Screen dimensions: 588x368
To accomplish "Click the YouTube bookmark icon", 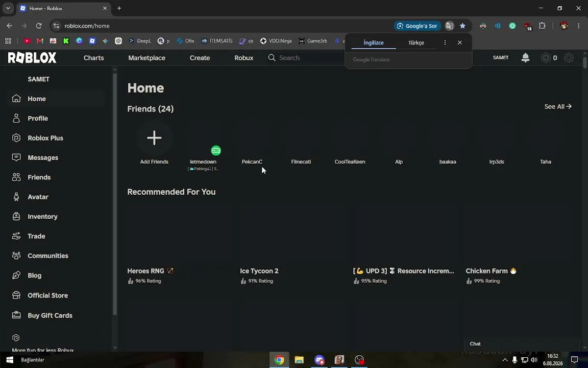I will 27,41.
